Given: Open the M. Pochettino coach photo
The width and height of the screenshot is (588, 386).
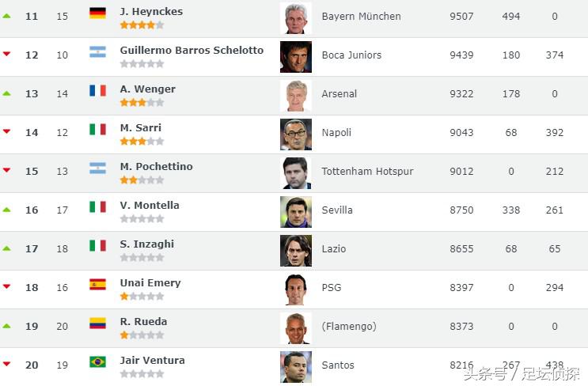Looking at the screenshot, I should coord(295,172).
